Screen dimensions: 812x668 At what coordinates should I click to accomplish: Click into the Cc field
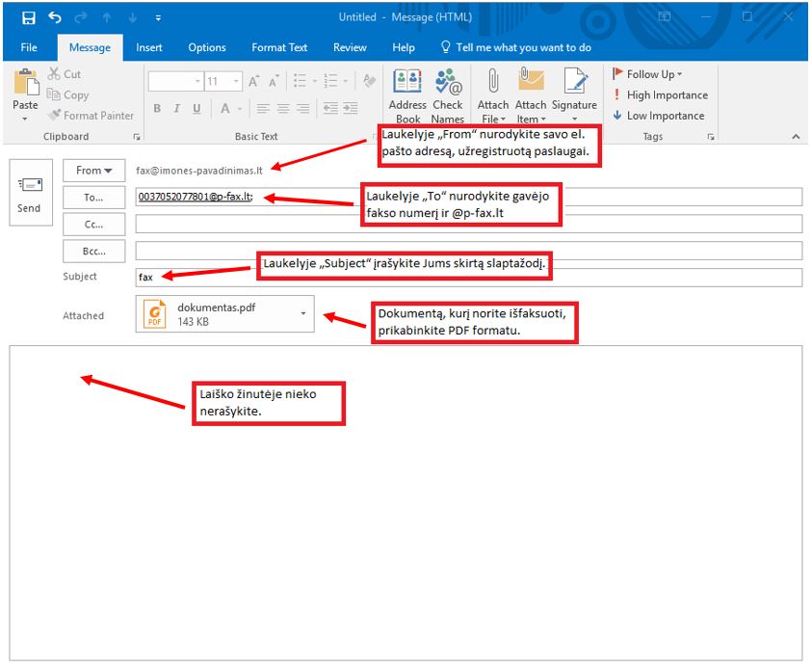tap(469, 224)
